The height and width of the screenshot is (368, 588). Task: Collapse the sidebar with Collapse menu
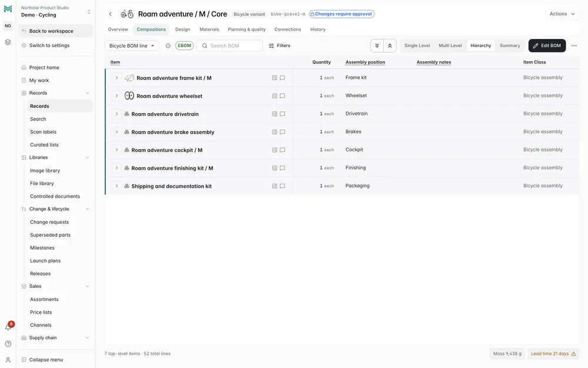click(55, 360)
